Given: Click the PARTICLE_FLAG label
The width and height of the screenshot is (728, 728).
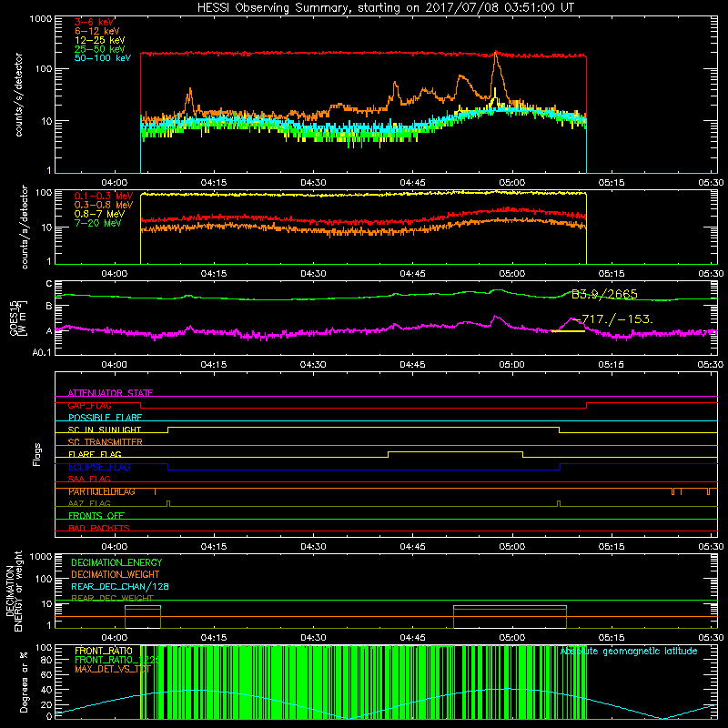Looking at the screenshot, I should pyautogui.click(x=102, y=491).
